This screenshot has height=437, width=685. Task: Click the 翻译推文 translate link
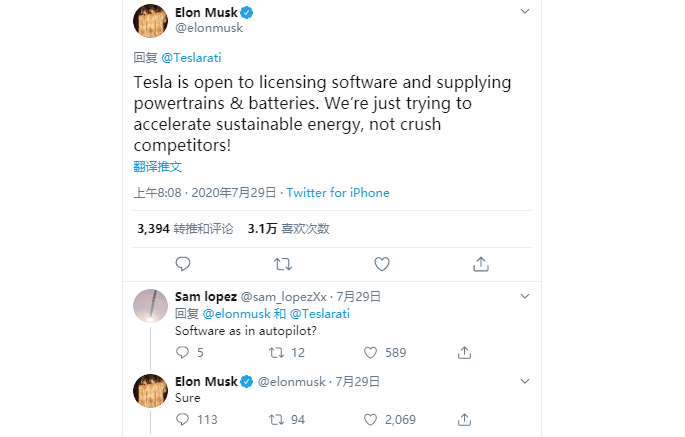pyautogui.click(x=158, y=166)
